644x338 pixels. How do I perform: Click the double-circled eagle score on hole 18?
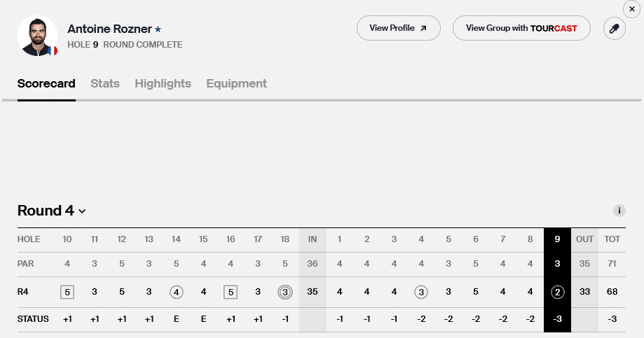tap(285, 292)
